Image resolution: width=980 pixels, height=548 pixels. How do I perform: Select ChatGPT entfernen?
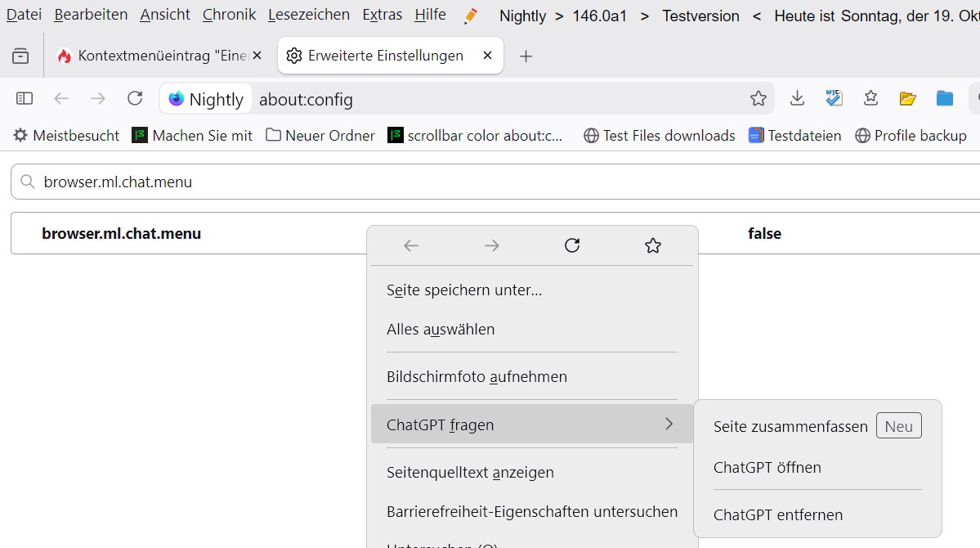coord(777,514)
